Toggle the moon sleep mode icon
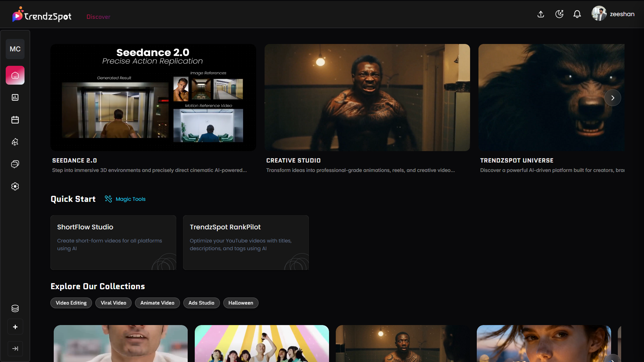Screen dimensions: 644x362 (559, 14)
